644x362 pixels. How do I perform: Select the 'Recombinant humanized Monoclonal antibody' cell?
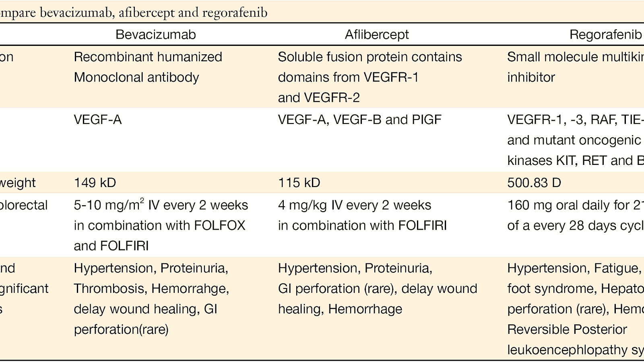[148, 67]
